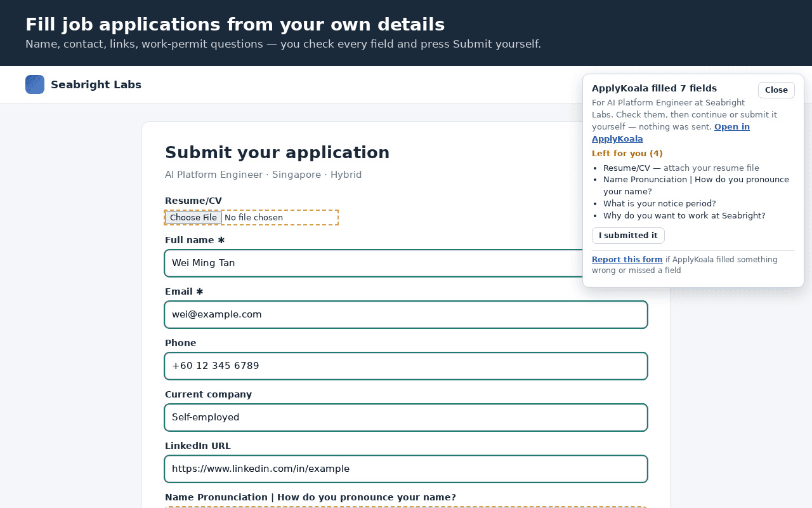Click the 'Name Pronunciation' field label in the form

pos(310,497)
